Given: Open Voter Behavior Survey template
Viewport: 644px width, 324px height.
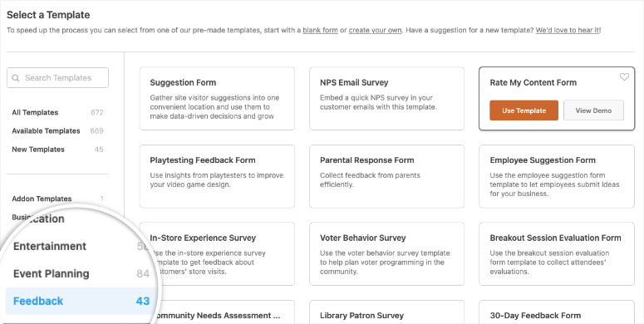Looking at the screenshot, I should pos(387,253).
